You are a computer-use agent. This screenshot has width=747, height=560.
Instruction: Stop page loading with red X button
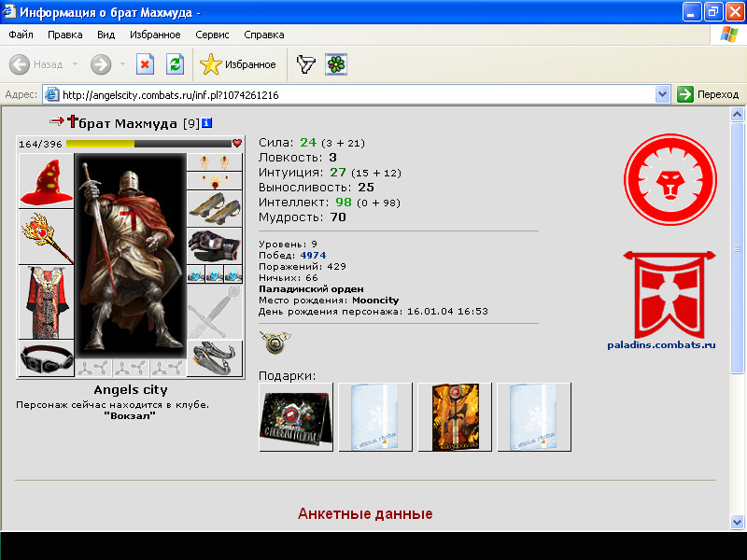coord(145,64)
